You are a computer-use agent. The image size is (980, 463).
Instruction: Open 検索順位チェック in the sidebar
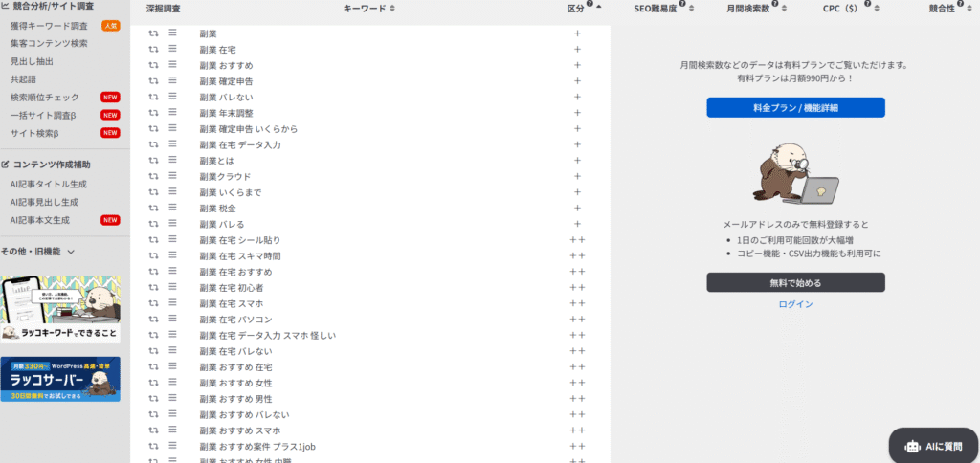click(44, 98)
